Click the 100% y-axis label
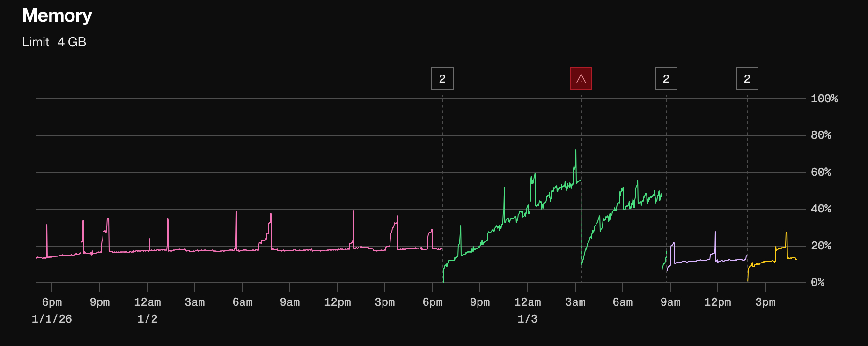This screenshot has height=346, width=868. pyautogui.click(x=824, y=98)
